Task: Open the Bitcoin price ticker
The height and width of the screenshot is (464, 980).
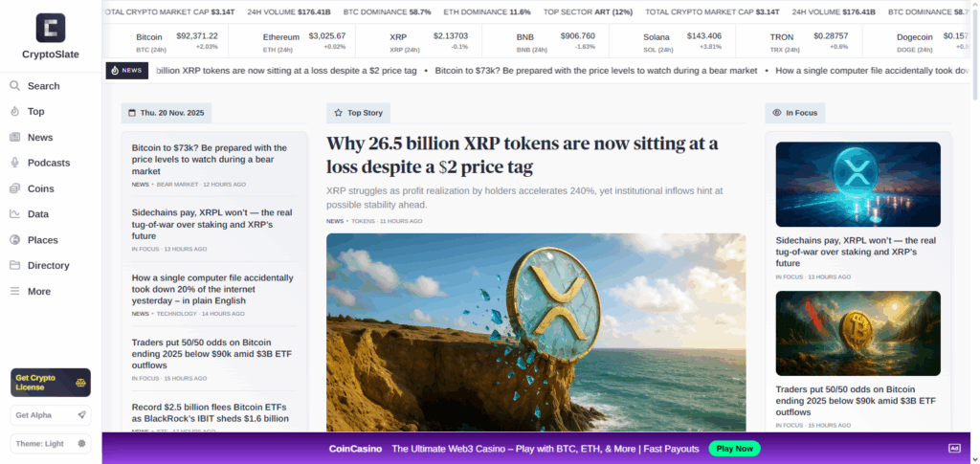Action: point(166,42)
